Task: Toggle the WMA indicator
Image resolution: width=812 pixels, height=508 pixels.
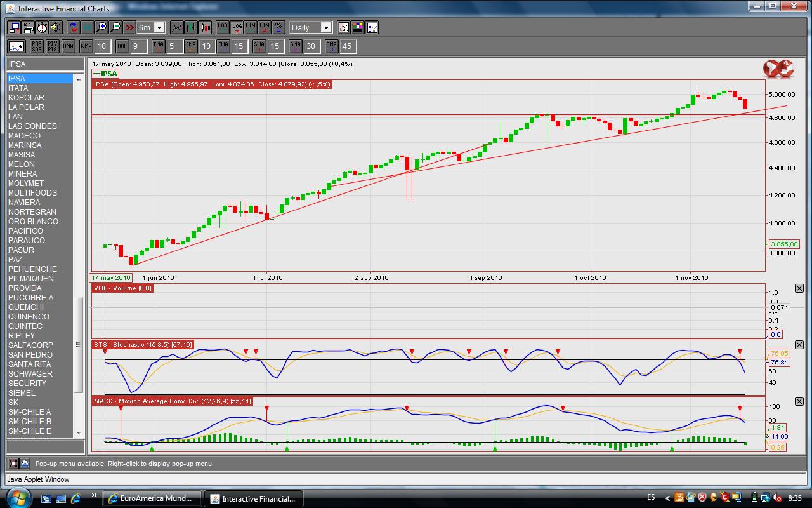Action: point(86,46)
